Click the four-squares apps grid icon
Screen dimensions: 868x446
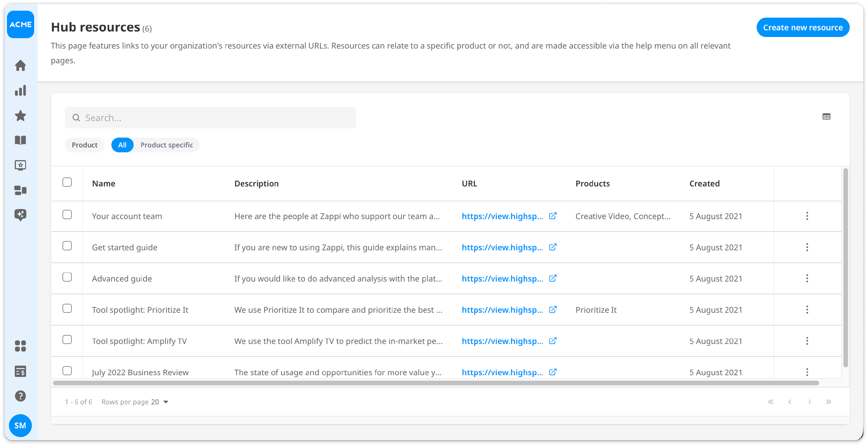pyautogui.click(x=20, y=346)
